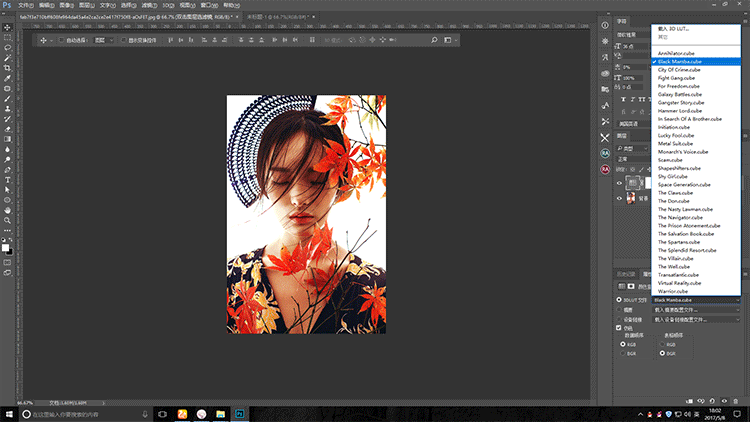The width and height of the screenshot is (750, 422).
Task: Select the Eyedropper tool
Action: (7, 78)
